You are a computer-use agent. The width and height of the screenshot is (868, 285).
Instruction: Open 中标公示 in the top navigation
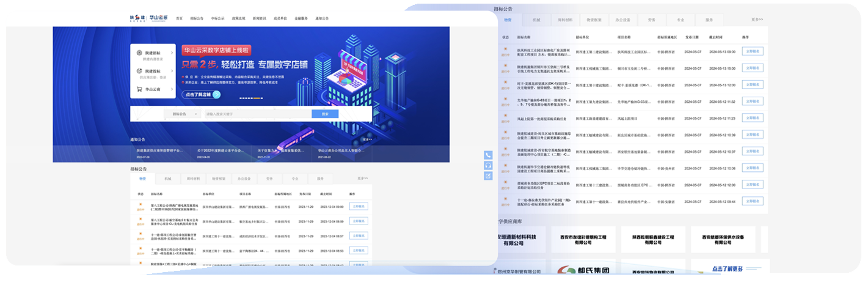[217, 19]
